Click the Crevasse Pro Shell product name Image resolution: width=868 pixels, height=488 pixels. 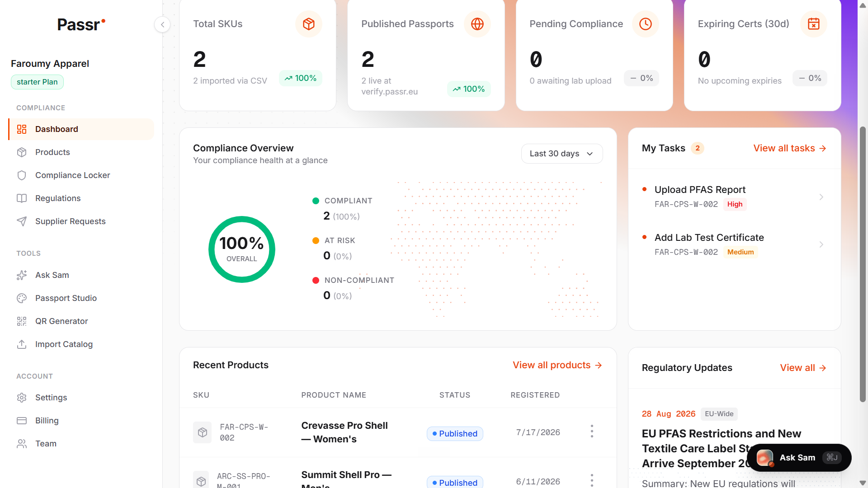(344, 432)
